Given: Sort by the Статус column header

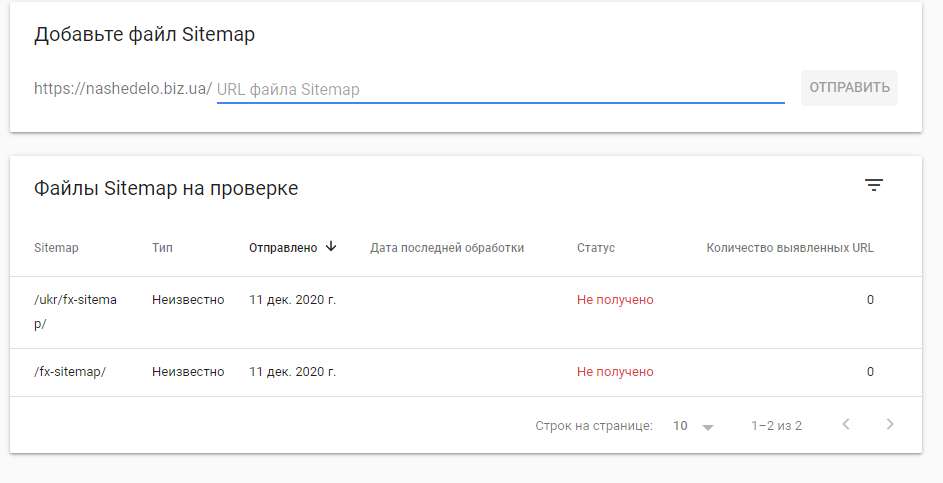Looking at the screenshot, I should point(595,248).
